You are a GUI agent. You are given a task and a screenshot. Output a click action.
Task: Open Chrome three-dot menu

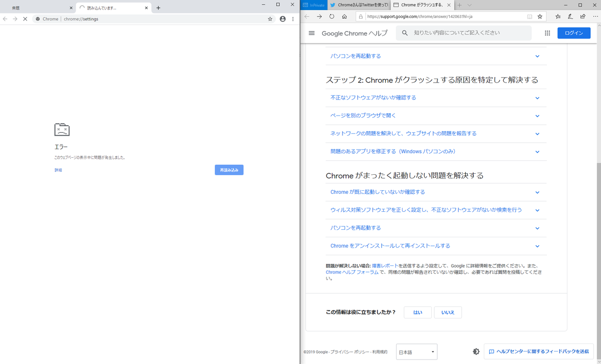click(293, 19)
